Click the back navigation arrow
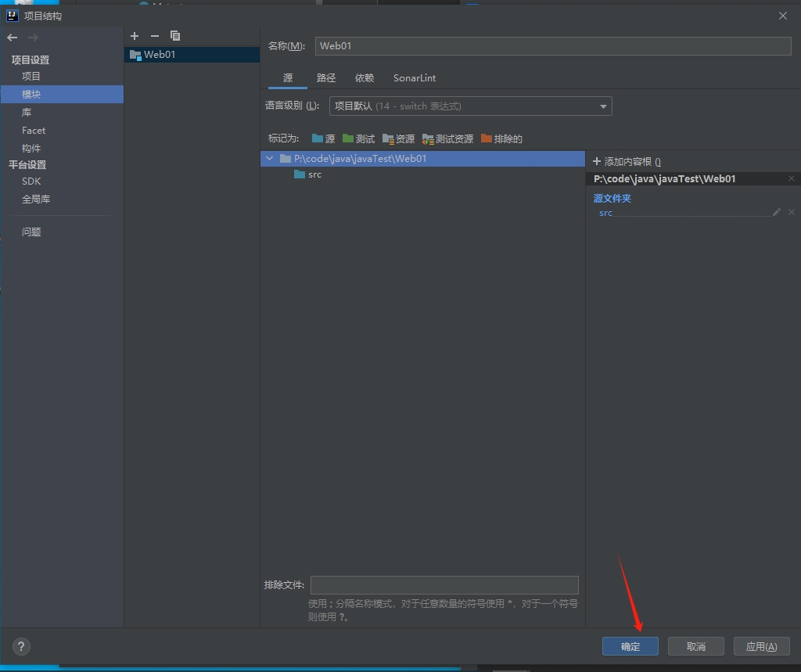 tap(13, 38)
